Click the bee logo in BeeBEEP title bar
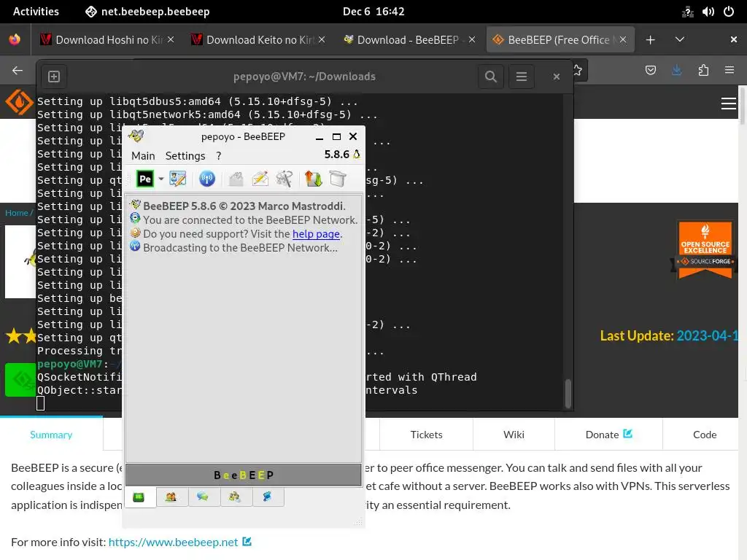The height and width of the screenshot is (560, 747). click(x=136, y=136)
